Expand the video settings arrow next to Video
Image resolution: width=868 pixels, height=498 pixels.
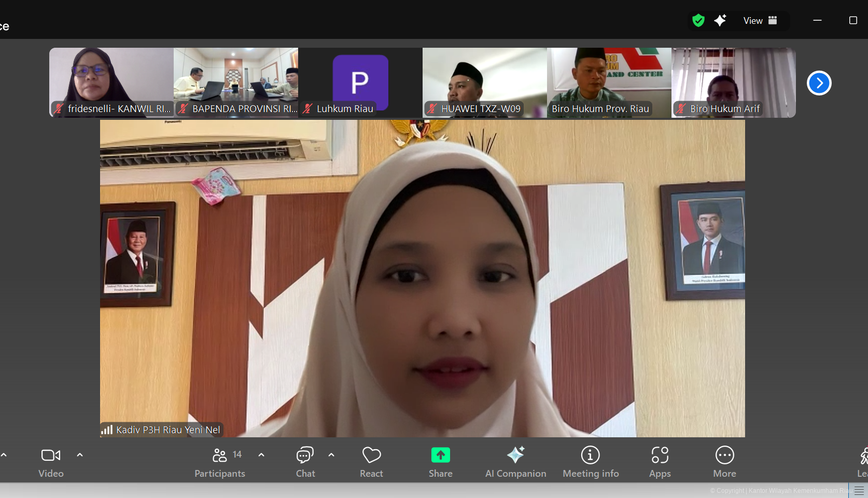point(80,455)
